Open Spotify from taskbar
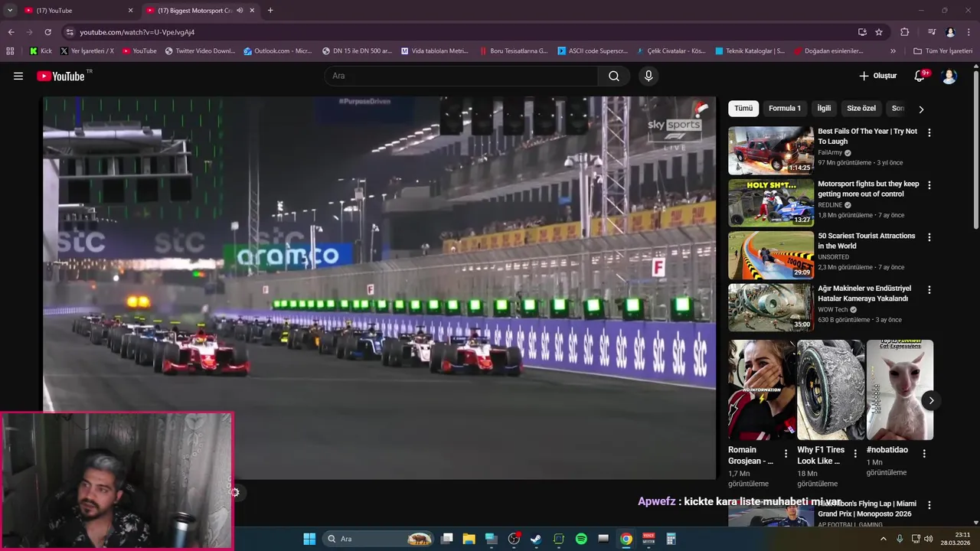Screen dimensions: 980x551 (x=581, y=539)
